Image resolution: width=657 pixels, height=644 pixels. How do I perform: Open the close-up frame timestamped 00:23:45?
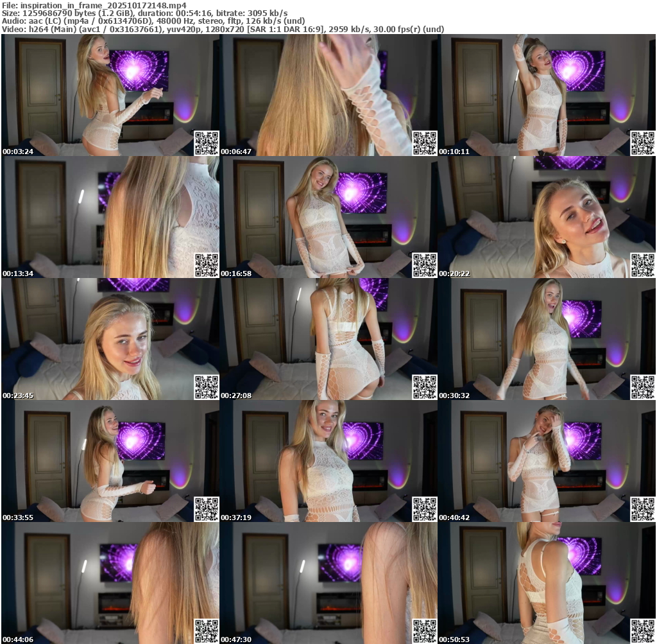(x=110, y=339)
